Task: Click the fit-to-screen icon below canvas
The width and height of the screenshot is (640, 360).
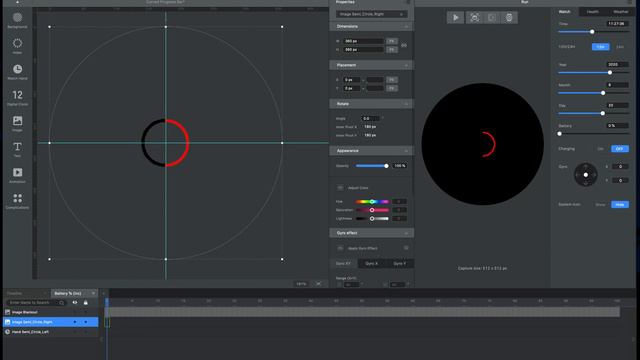Action: (x=318, y=284)
